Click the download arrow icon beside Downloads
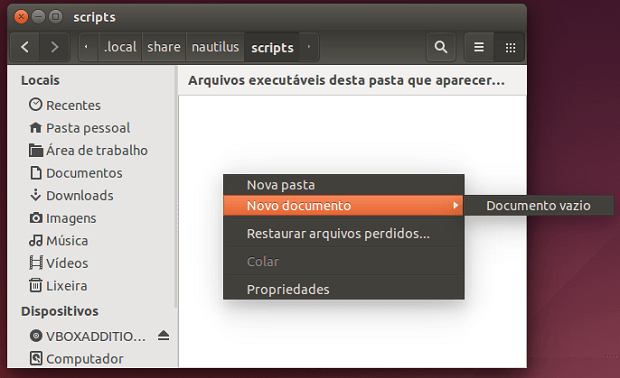Viewport: 620px width, 378px height. click(x=36, y=195)
